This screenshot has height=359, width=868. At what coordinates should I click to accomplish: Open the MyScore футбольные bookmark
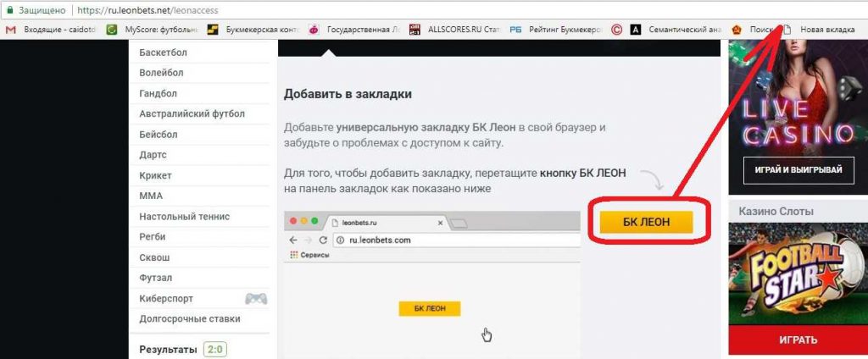pos(153,30)
